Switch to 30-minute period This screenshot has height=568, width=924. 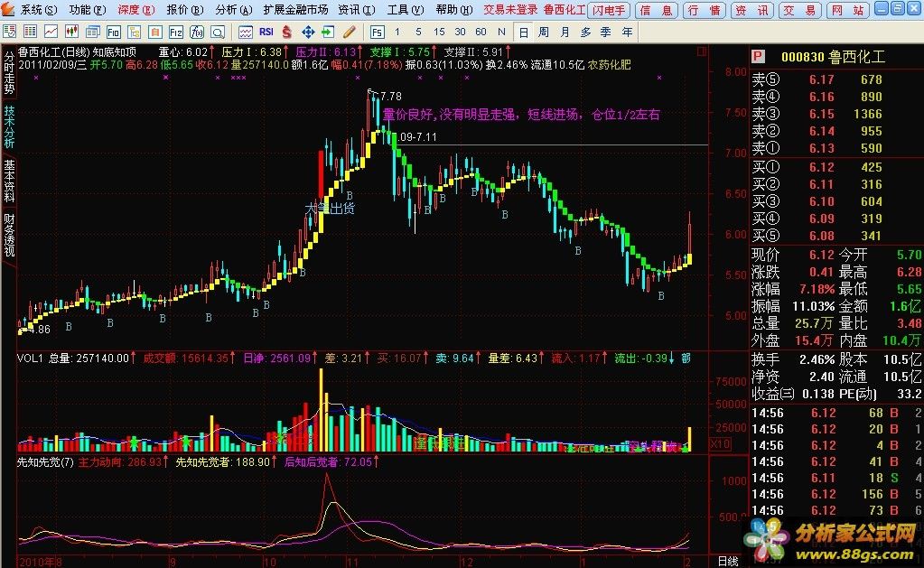pyautogui.click(x=461, y=32)
